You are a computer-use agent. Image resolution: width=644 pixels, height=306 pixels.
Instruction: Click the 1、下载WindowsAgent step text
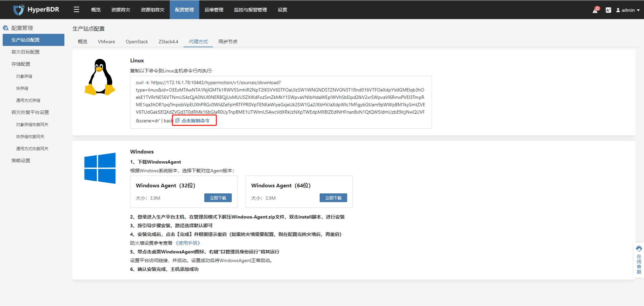[156, 162]
